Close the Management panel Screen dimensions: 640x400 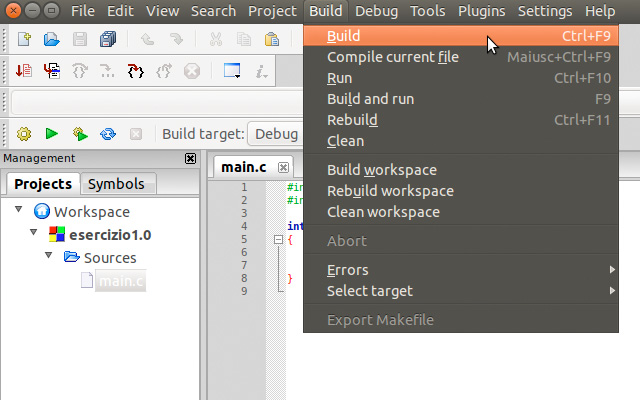(190, 158)
